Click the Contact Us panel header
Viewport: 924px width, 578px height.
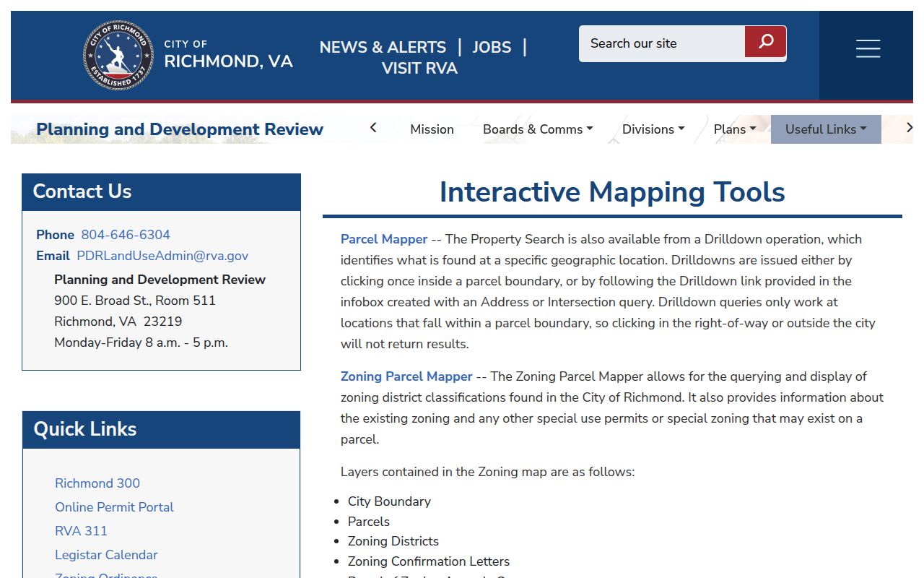(161, 191)
